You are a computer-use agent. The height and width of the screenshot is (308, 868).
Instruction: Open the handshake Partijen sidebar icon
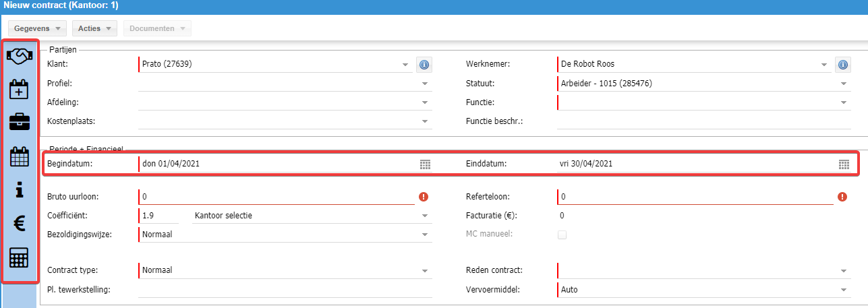(20, 56)
